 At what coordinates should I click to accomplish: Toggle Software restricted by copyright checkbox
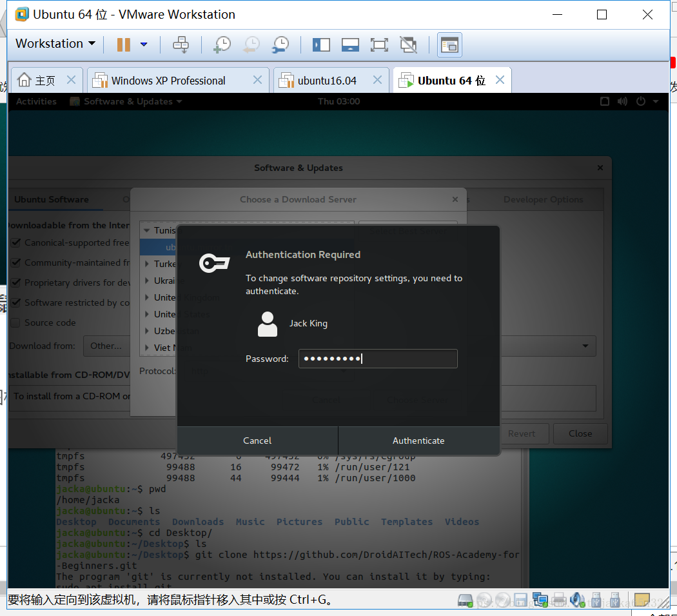tap(16, 303)
